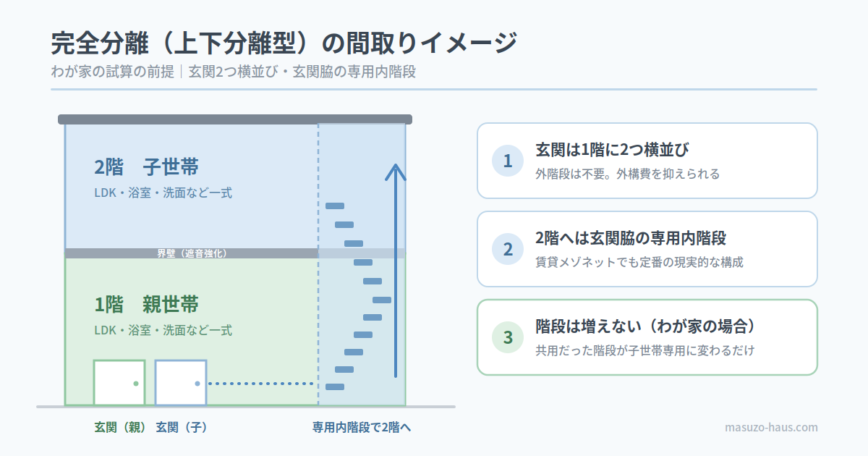The width and height of the screenshot is (868, 456).
Task: Click the 専用内階段で2階へ caption
Action: (x=362, y=427)
